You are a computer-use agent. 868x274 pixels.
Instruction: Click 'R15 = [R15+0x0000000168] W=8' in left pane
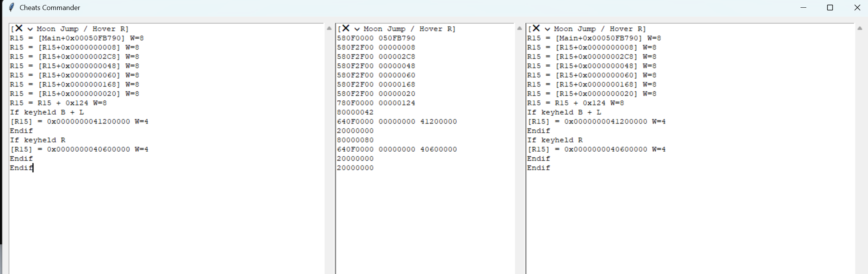(74, 85)
